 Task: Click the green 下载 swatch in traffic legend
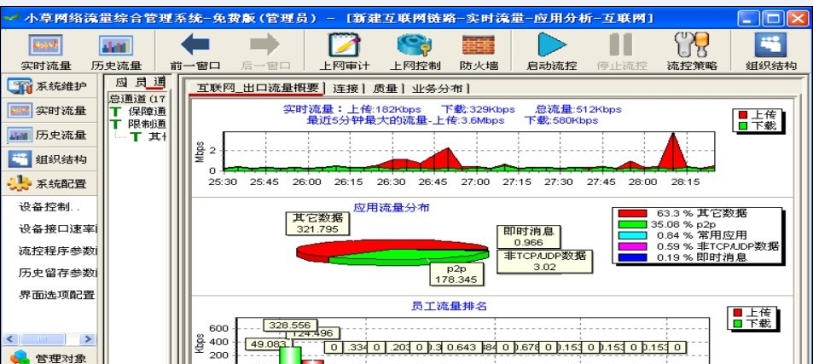tap(742, 125)
